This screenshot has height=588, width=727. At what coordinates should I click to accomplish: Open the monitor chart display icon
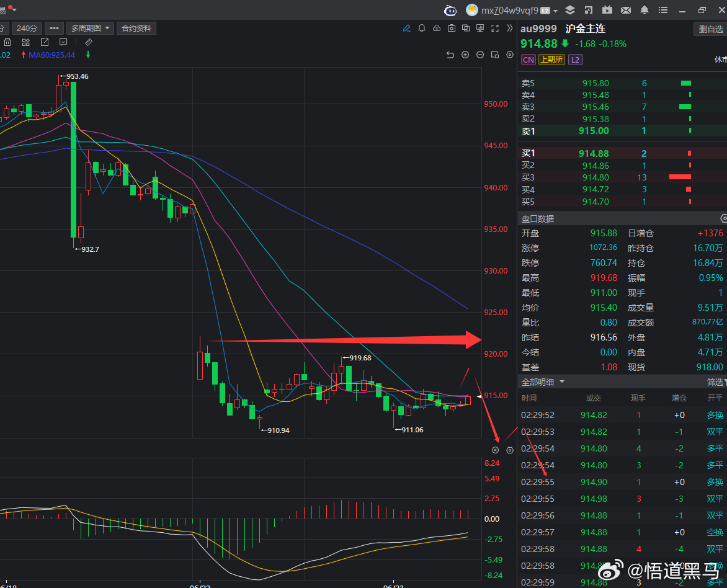pos(480,29)
